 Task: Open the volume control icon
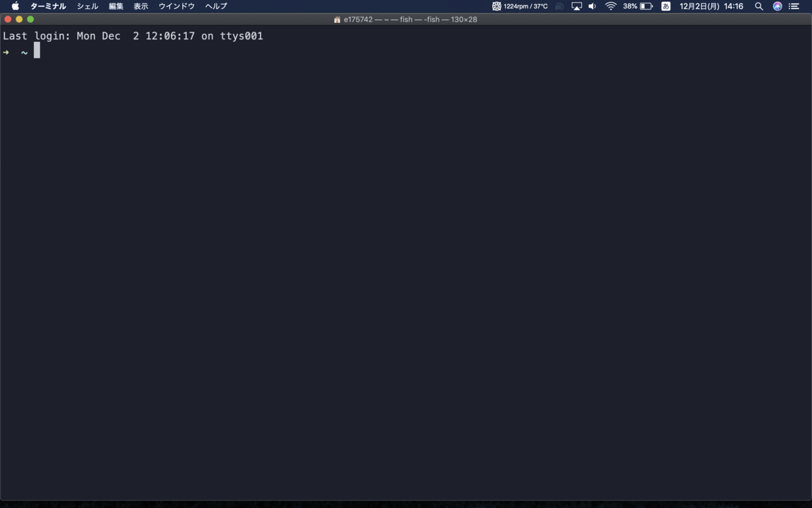pyautogui.click(x=592, y=6)
